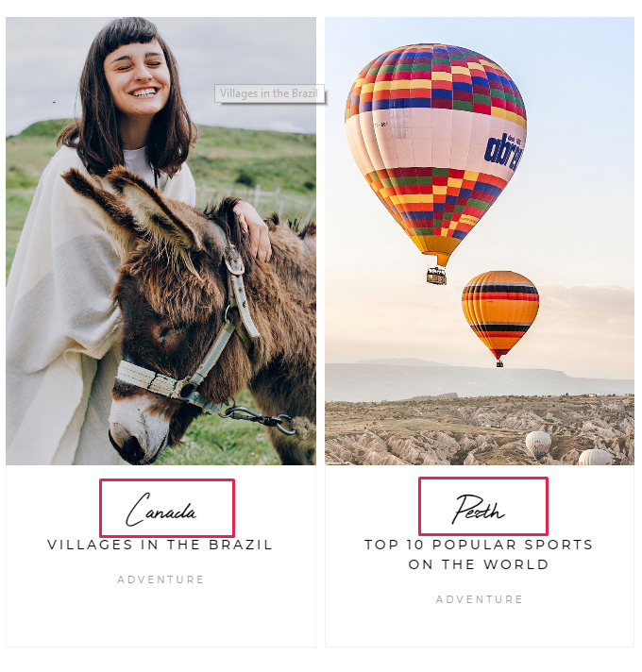Open the Villages in the Brazil post title
Screen dimensions: 642x672
(160, 545)
